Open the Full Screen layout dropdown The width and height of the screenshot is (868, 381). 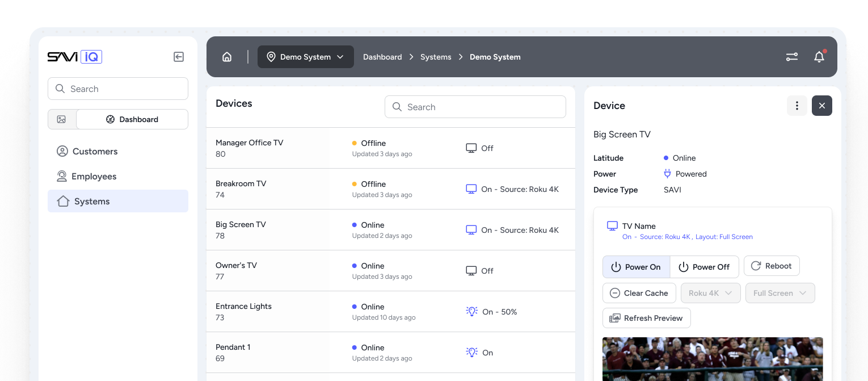[x=780, y=293]
